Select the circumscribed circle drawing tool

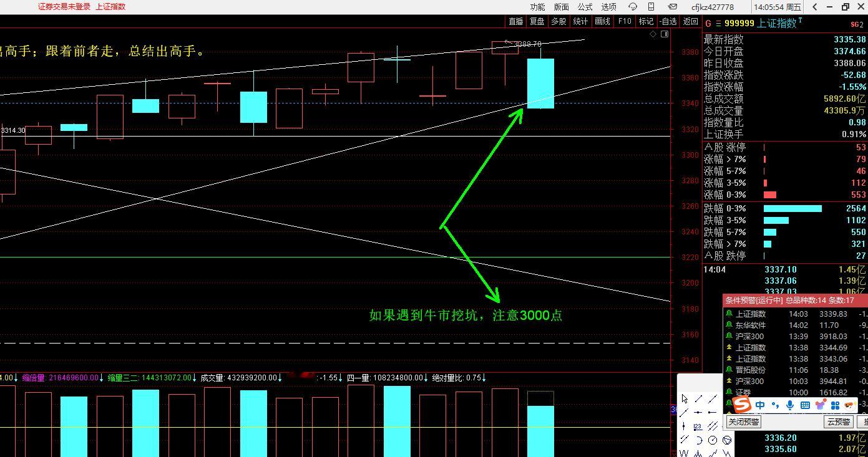pos(727,440)
